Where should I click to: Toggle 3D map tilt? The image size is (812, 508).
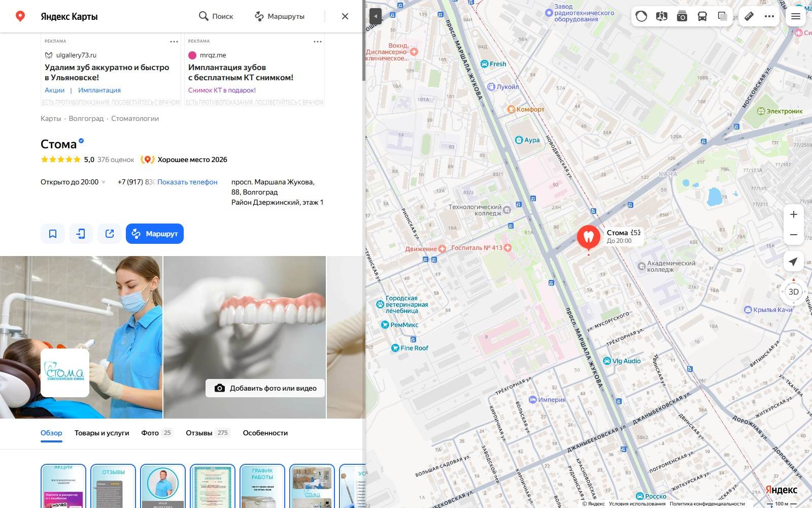point(794,292)
